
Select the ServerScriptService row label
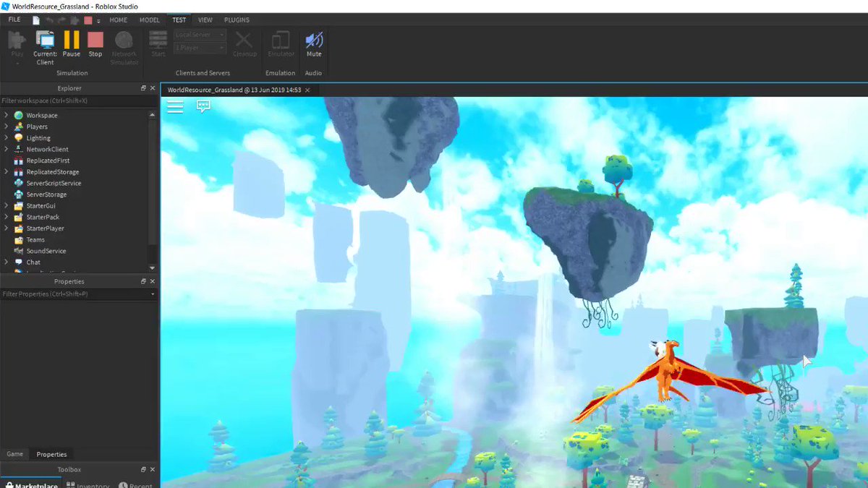[x=54, y=183]
